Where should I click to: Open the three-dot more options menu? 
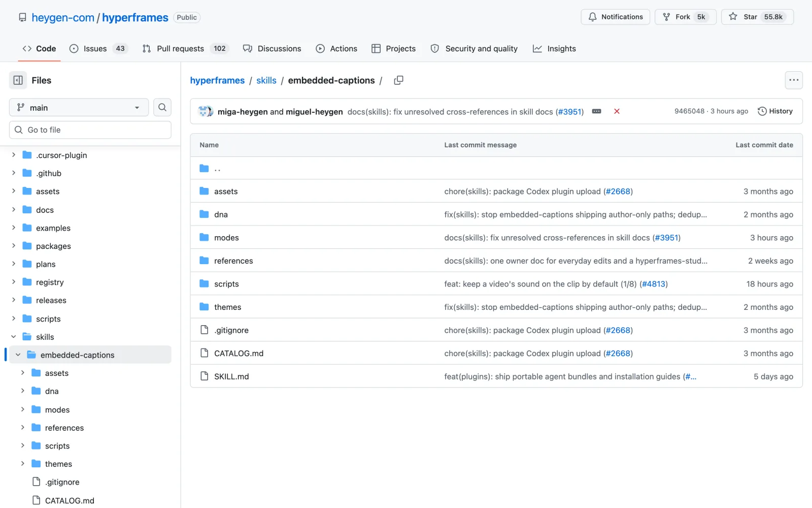pos(794,80)
